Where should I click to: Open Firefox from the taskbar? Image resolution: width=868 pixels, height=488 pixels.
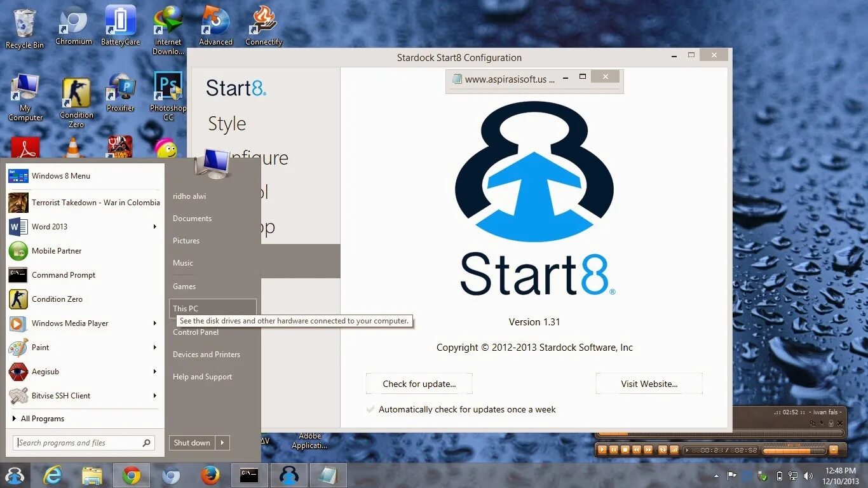pyautogui.click(x=210, y=475)
